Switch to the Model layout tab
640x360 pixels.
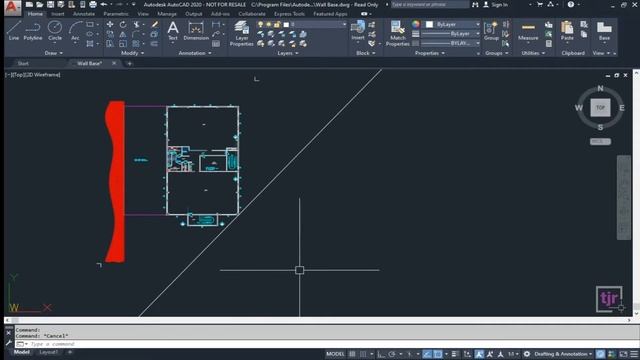pyautogui.click(x=22, y=352)
